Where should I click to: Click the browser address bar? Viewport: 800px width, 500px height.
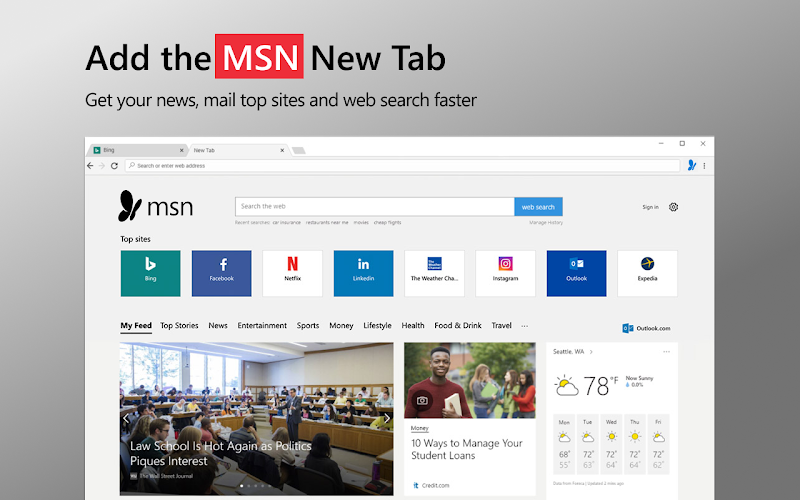403,166
